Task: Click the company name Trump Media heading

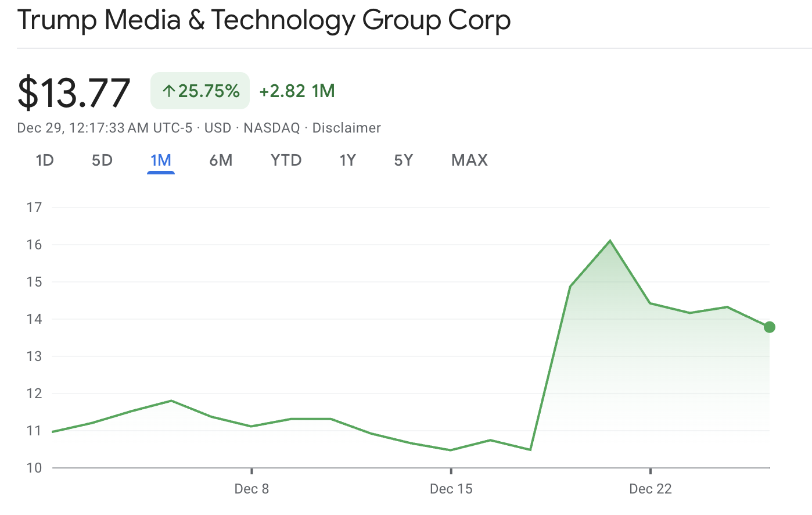Action: (x=264, y=20)
